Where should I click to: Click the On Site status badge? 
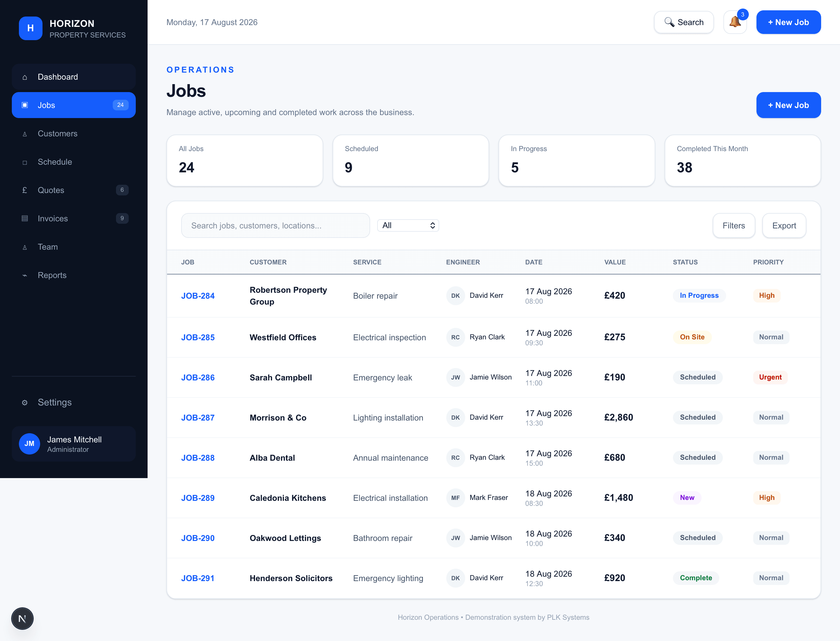pyautogui.click(x=692, y=337)
